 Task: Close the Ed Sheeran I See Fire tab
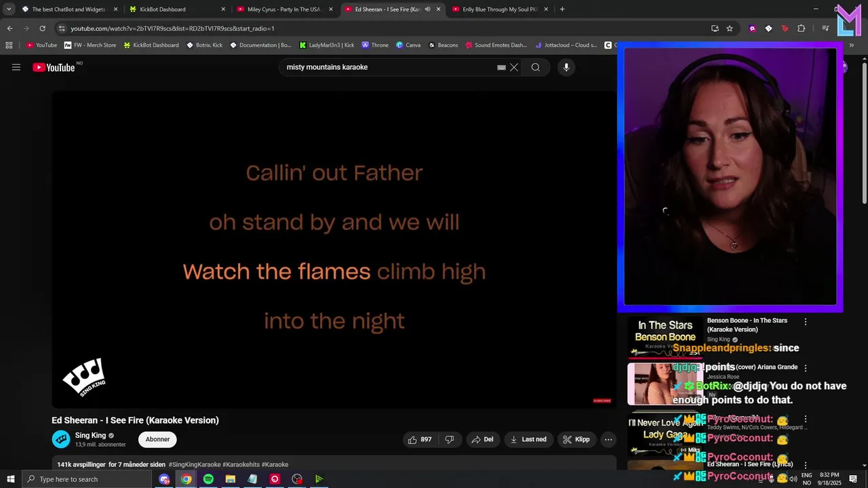438,9
